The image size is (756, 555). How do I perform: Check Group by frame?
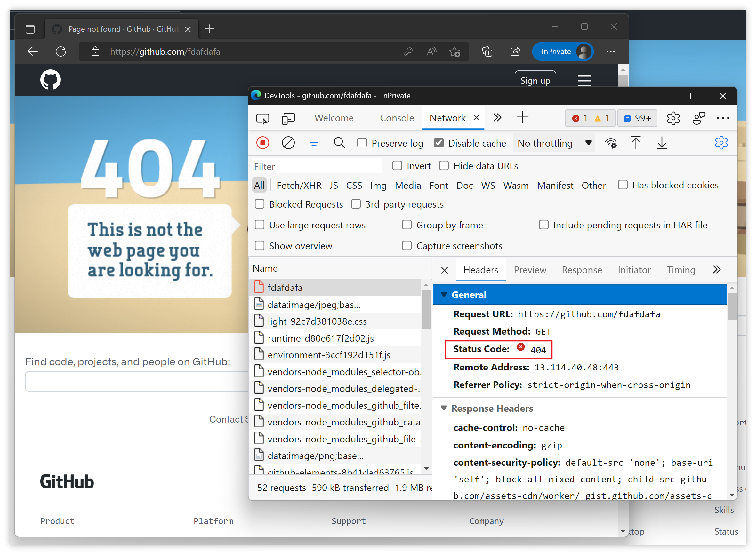point(407,225)
